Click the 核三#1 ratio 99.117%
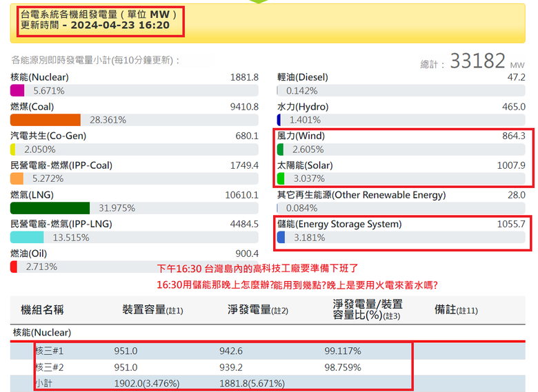 coord(343,351)
